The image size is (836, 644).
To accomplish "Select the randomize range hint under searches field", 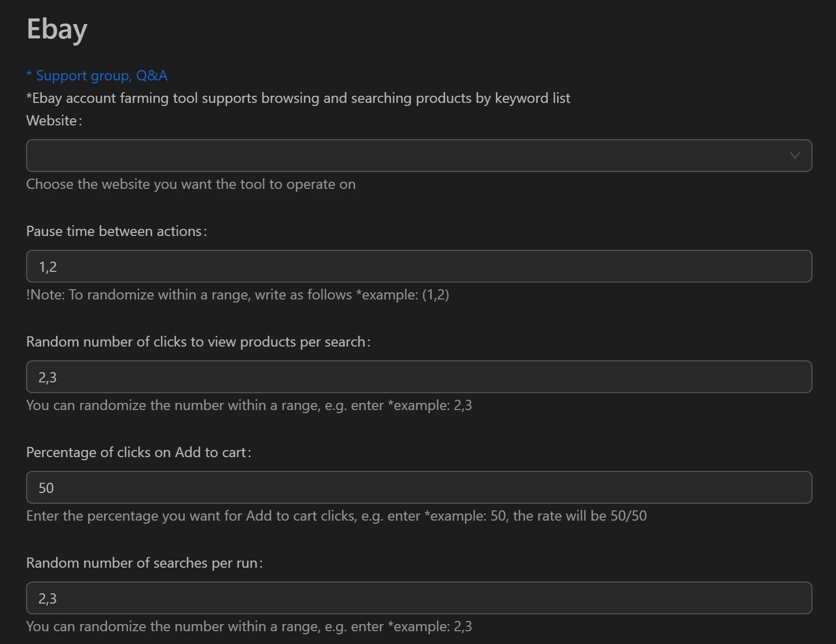I will (x=249, y=626).
